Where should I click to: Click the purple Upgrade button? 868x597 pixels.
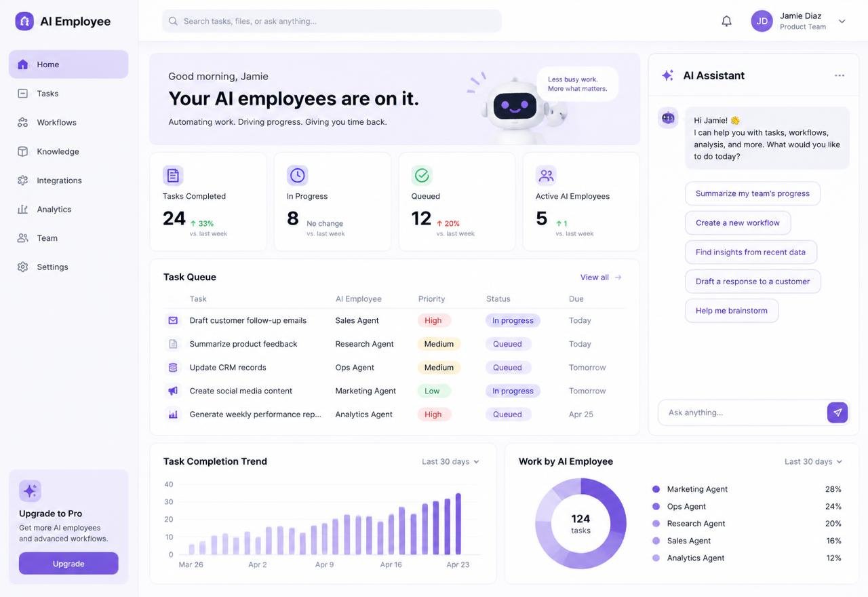point(68,564)
